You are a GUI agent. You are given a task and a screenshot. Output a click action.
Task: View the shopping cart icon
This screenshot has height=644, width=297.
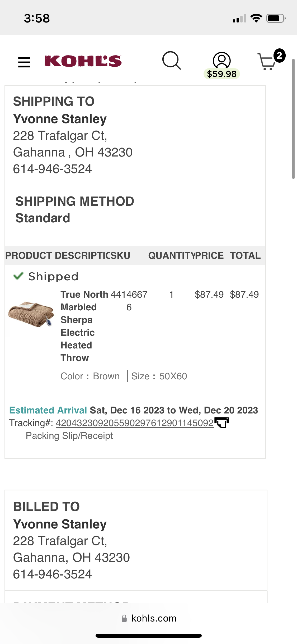[x=267, y=62]
